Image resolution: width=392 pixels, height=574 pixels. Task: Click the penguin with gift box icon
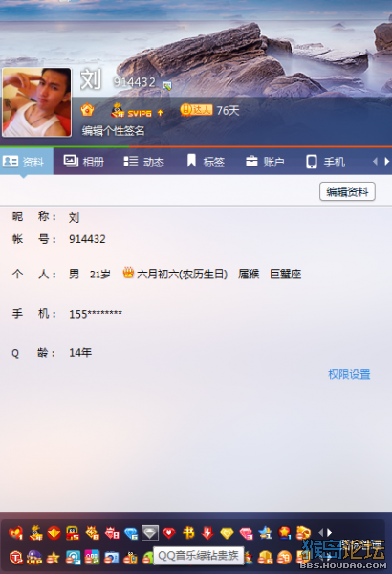coord(130,558)
